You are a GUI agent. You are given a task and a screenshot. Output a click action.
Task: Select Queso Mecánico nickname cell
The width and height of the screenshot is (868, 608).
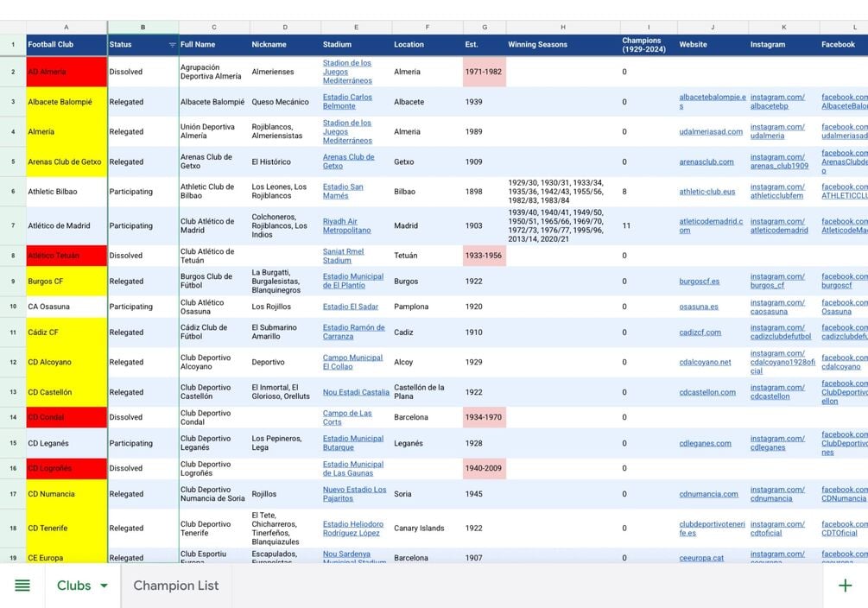coord(285,101)
